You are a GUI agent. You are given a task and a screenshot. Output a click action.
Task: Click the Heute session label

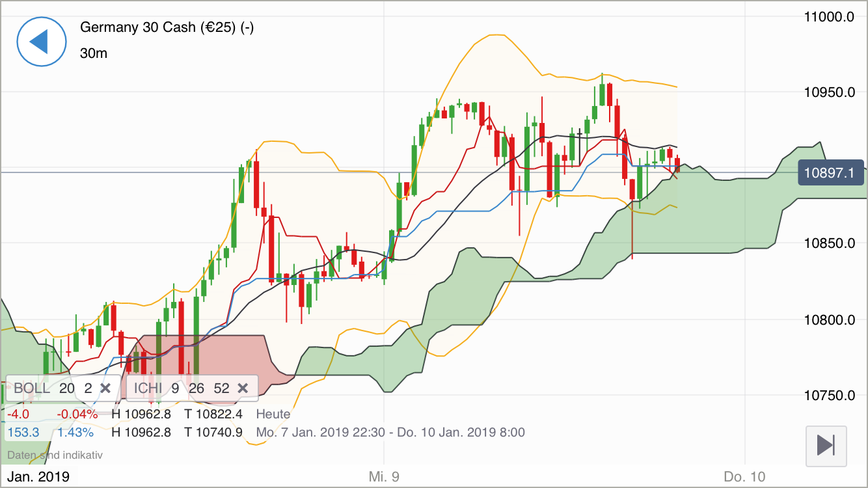[x=273, y=414]
